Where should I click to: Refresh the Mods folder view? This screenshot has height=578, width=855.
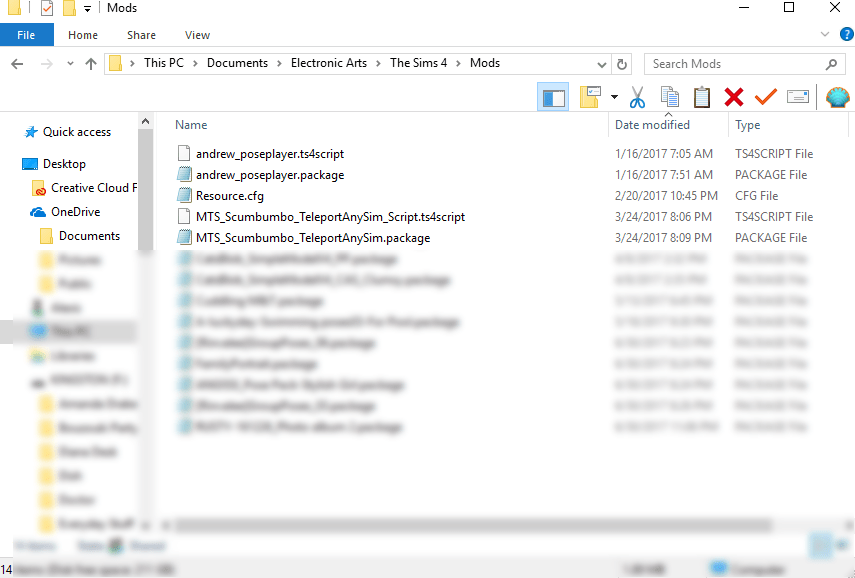[622, 64]
